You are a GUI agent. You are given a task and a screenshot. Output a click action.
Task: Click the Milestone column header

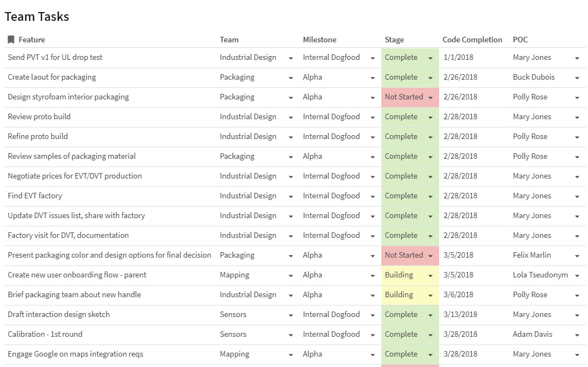[319, 40]
